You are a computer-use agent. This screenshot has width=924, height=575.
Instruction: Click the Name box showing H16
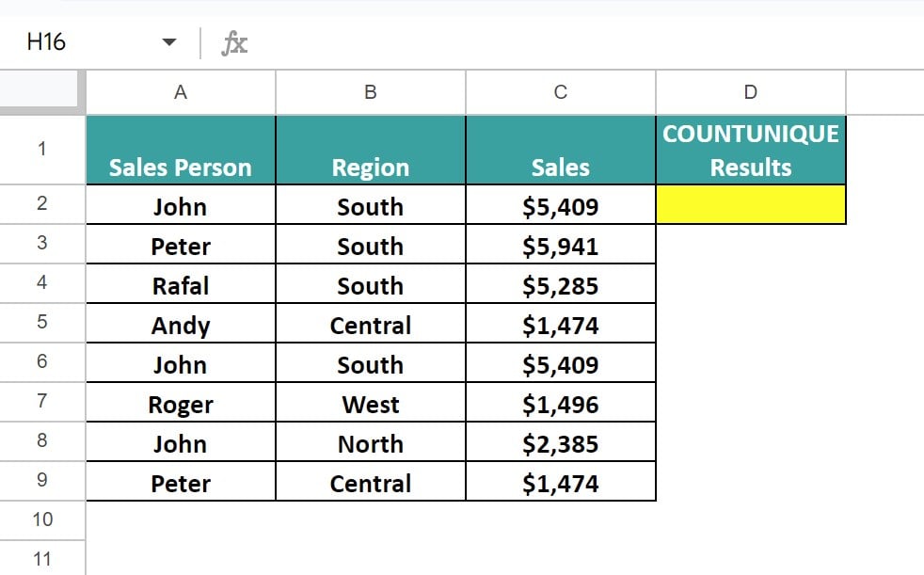pos(46,41)
